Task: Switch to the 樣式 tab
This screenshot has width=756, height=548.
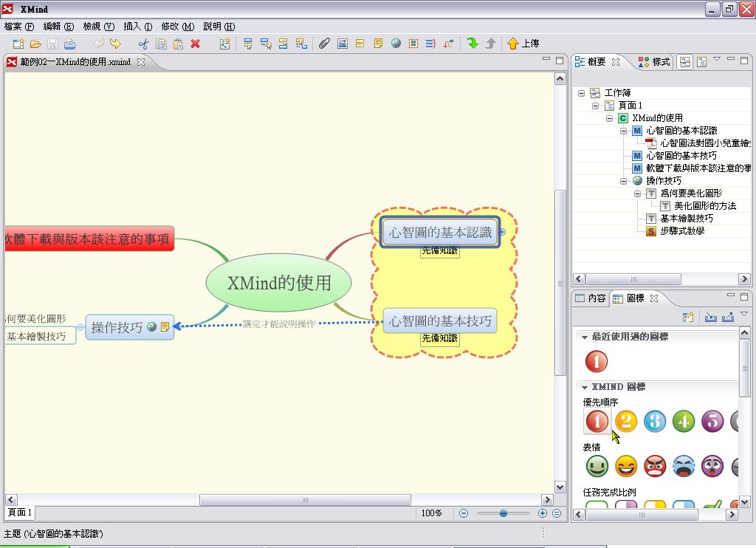Action: pos(655,62)
